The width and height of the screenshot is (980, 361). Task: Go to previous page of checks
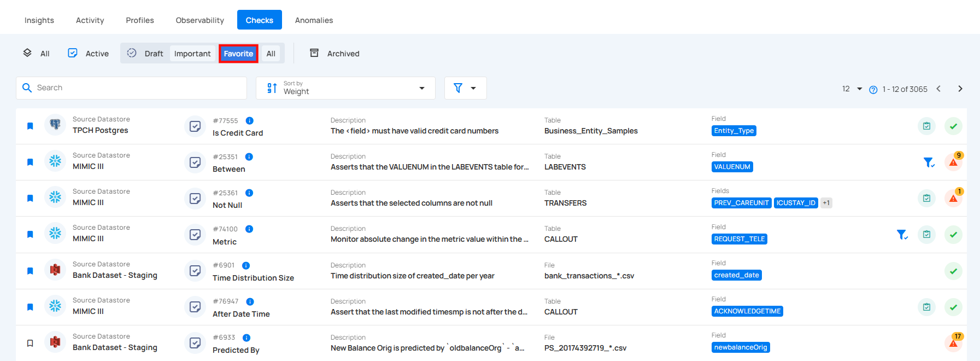pos(938,89)
